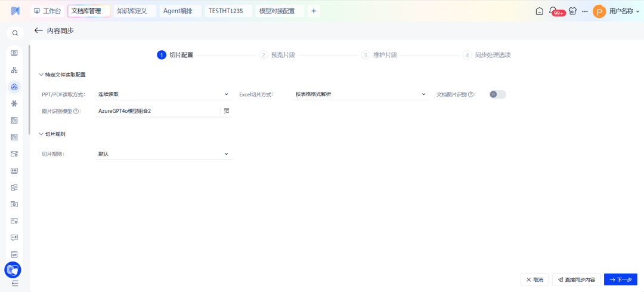Click the model picker icon in 图片识别模型 field
Image resolution: width=644 pixels, height=292 pixels.
click(x=226, y=111)
